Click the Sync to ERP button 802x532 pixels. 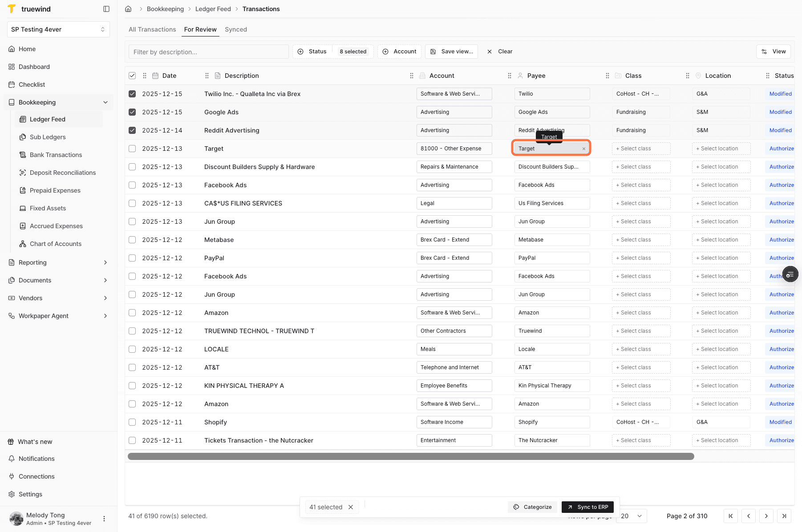pyautogui.click(x=588, y=507)
